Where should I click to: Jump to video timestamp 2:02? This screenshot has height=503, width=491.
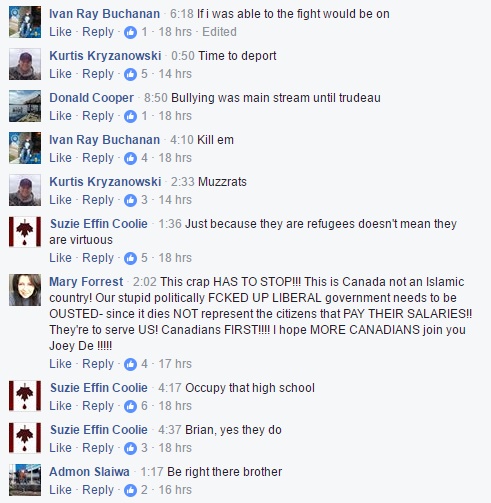pyautogui.click(x=145, y=282)
